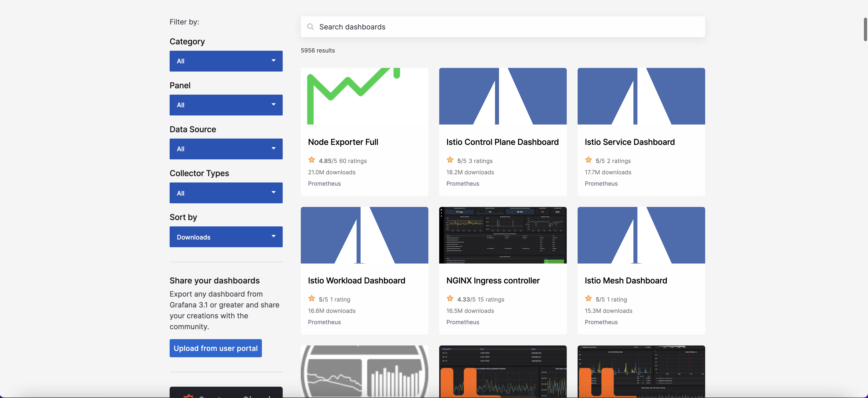Click the star icon on Node Exporter Full
Image resolution: width=868 pixels, height=398 pixels.
(312, 160)
